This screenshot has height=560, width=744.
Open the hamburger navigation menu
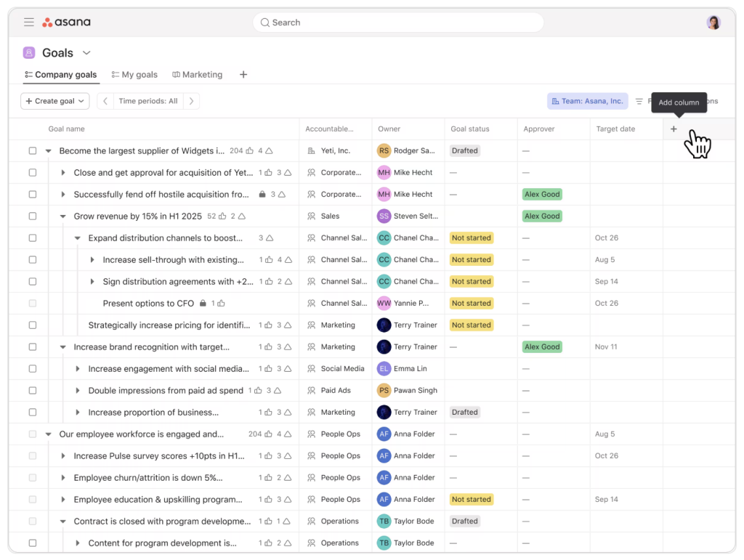point(29,23)
